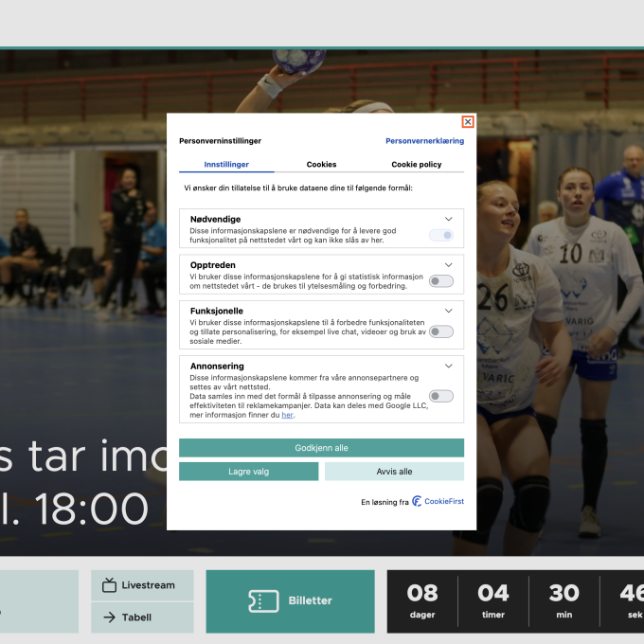The height and width of the screenshot is (644, 644).
Task: Expand the Opptreden section chevron
Action: point(449,264)
